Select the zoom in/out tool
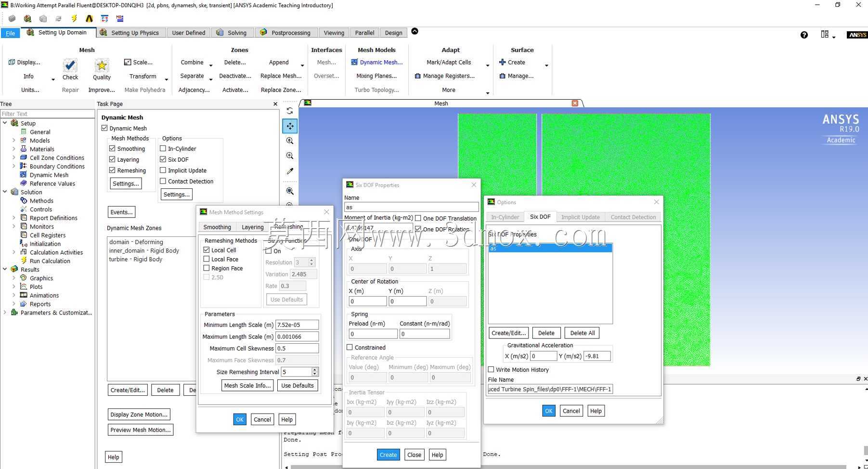Screen dimensions: 868x469 [x=290, y=141]
